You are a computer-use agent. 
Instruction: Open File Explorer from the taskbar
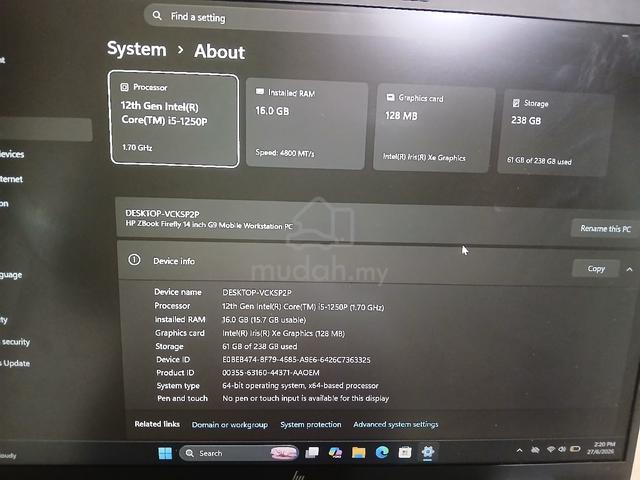(x=358, y=452)
